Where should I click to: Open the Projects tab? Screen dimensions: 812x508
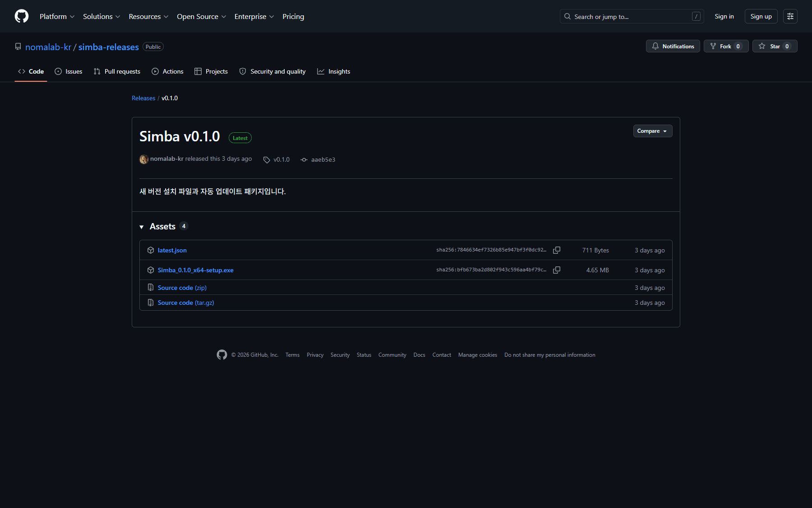(211, 71)
